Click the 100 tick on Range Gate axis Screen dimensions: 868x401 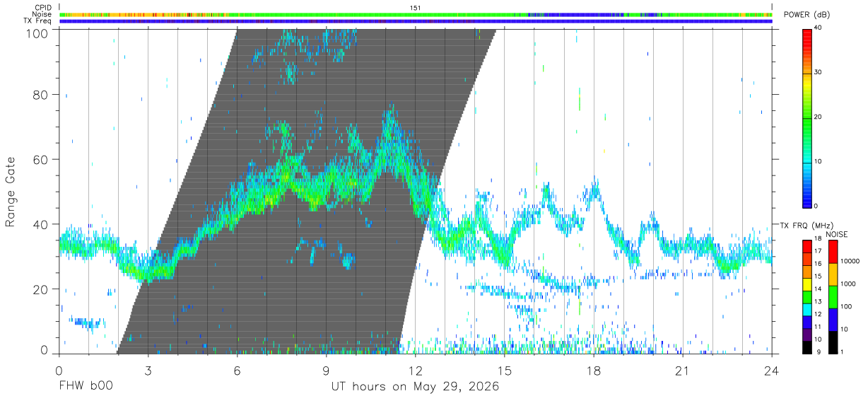(x=37, y=33)
